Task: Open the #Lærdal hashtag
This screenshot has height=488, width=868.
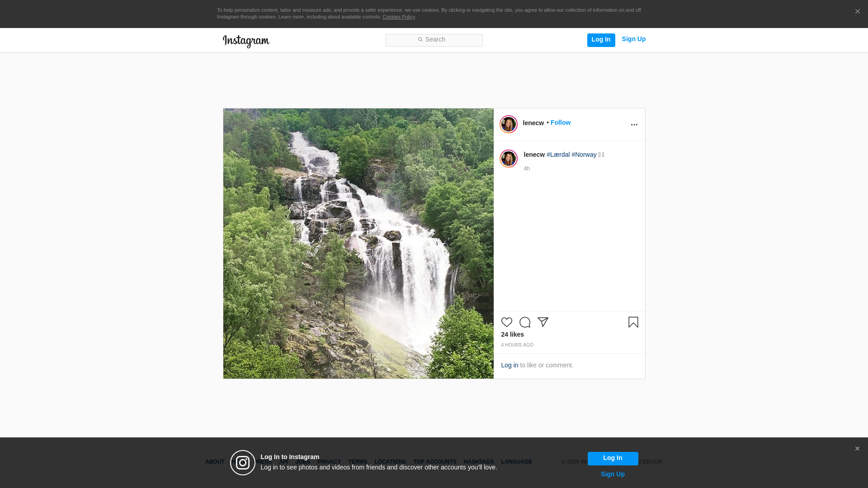Action: [558, 155]
